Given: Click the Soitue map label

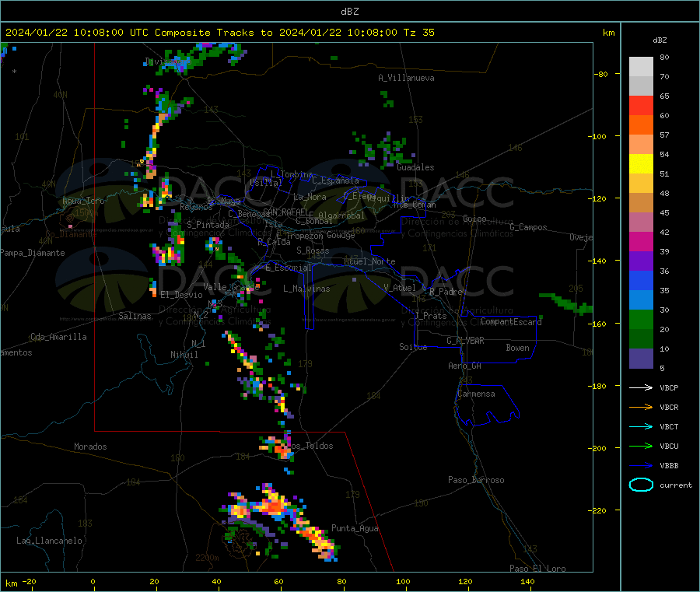Looking at the screenshot, I should (413, 347).
